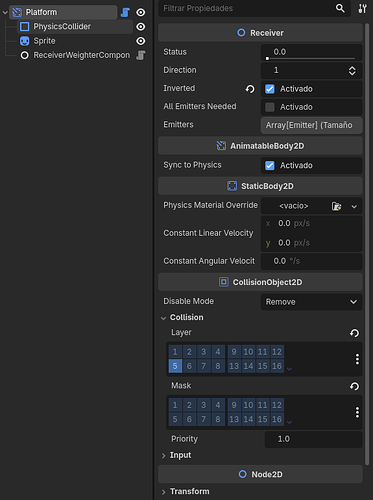Viewport: 373px width, 500px height.
Task: Click the Receiver section header
Action: pyautogui.click(x=260, y=33)
